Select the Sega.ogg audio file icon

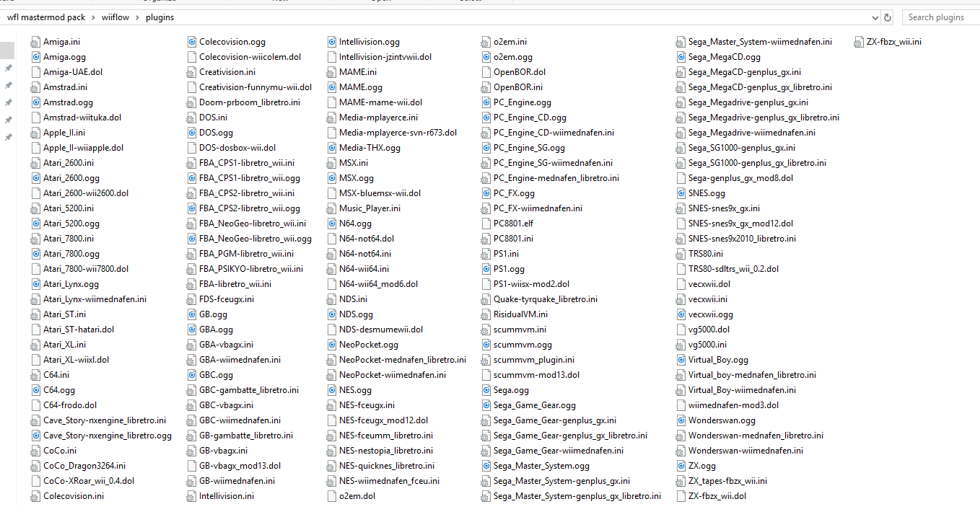coord(486,390)
